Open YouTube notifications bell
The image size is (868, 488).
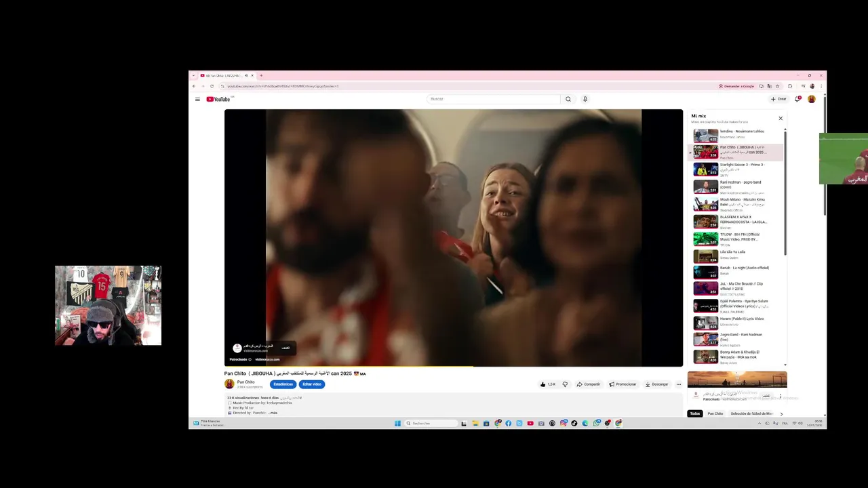tap(797, 99)
